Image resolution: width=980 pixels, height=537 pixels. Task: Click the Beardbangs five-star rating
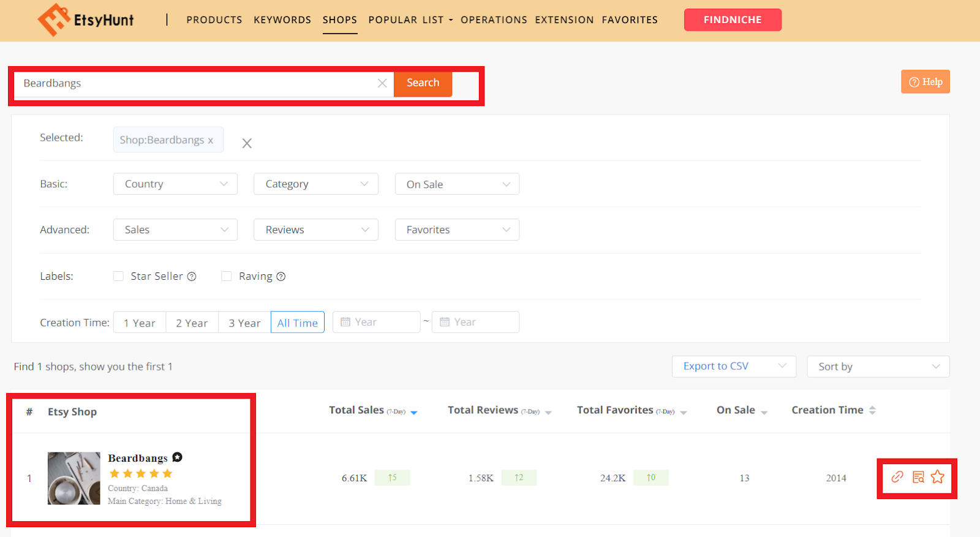(141, 474)
